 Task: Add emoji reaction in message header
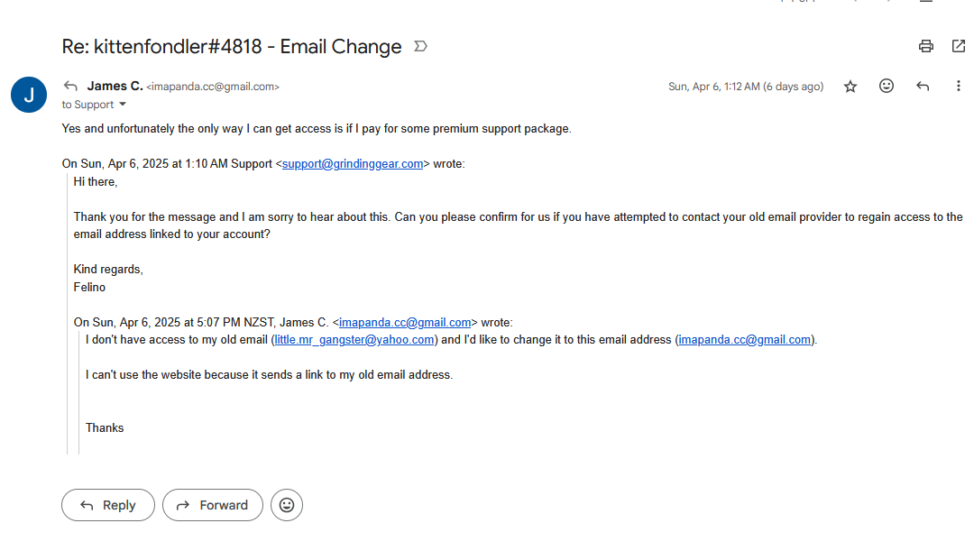click(x=887, y=87)
